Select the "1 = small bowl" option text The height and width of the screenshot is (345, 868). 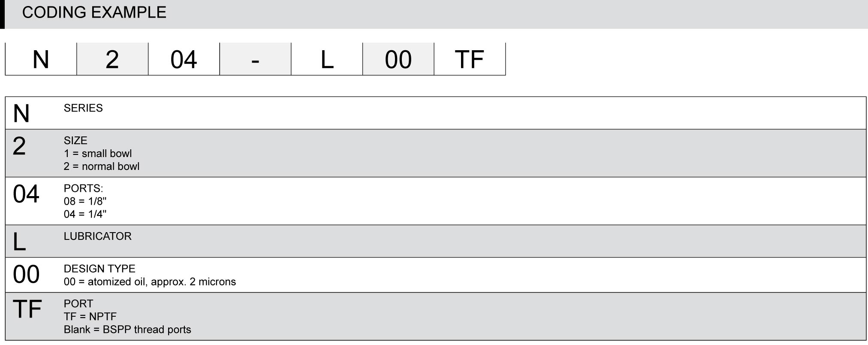point(98,154)
